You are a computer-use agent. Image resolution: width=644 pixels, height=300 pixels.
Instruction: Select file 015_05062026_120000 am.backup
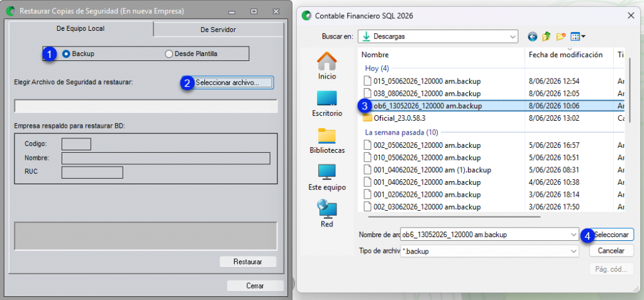(421, 81)
